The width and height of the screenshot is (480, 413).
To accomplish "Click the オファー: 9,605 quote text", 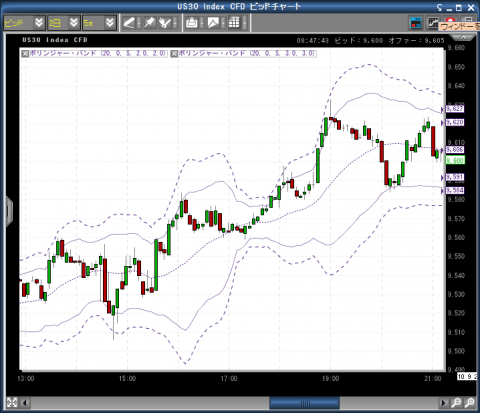I will pos(417,41).
